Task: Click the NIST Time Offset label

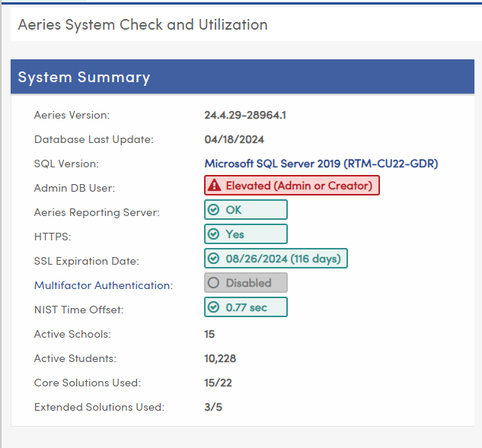Action: 78,310
